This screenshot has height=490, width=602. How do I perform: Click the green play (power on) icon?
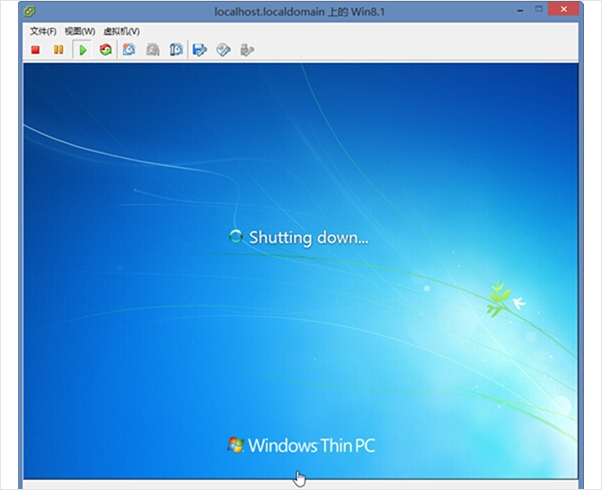(x=82, y=50)
